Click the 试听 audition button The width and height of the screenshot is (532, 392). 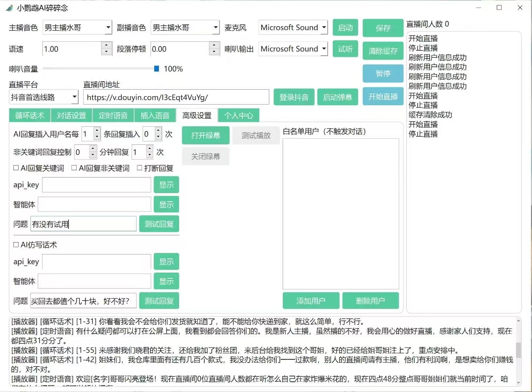point(345,49)
